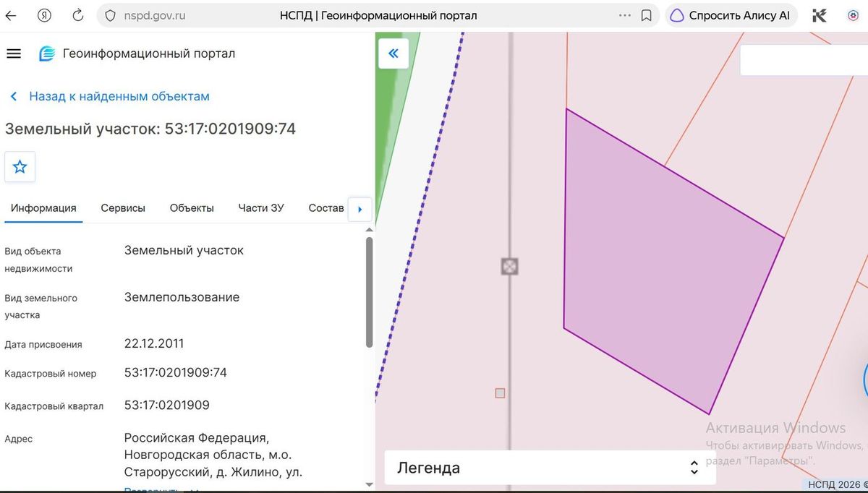The image size is (868, 493).
Task: Click the label Дата присвоения
Action: (43, 345)
